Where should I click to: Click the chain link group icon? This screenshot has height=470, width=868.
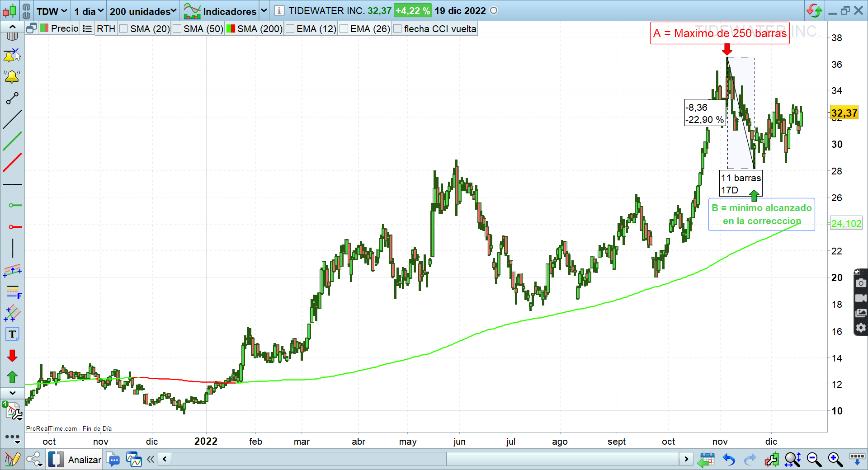[x=27, y=10]
